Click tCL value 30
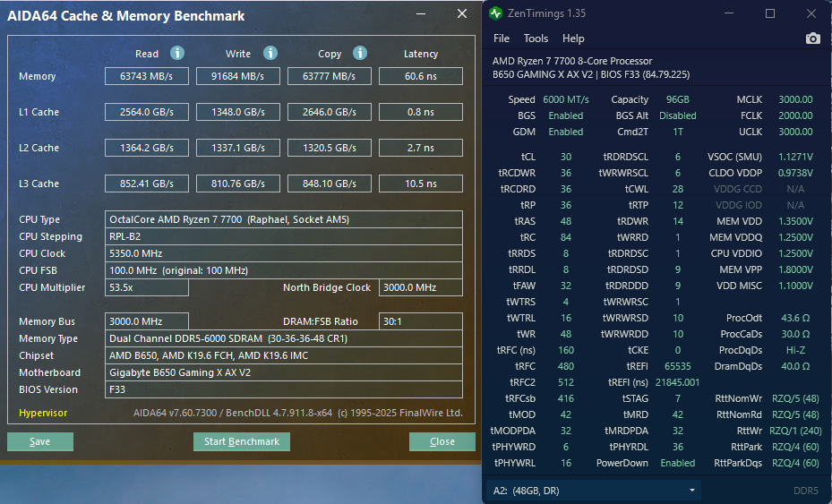This screenshot has width=832, height=504. 566,157
